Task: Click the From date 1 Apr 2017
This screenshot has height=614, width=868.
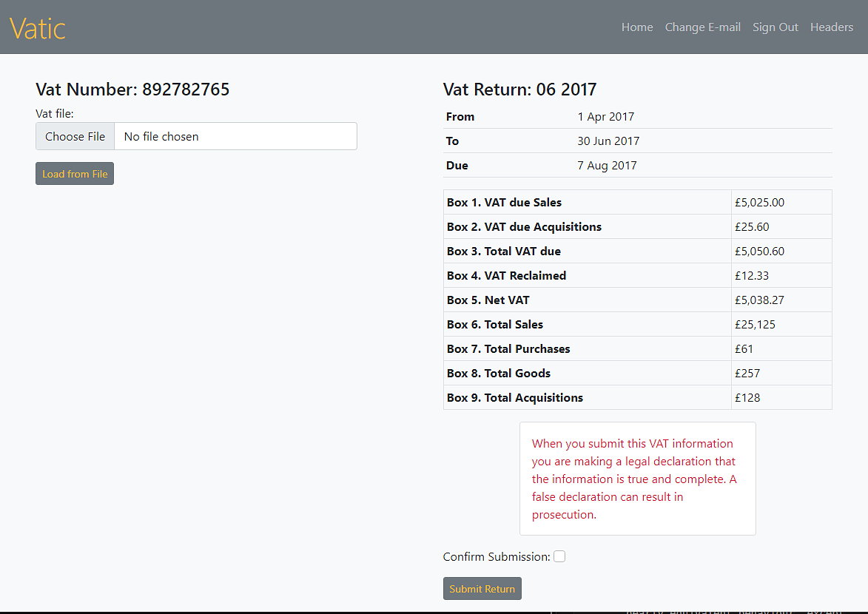Action: pos(605,117)
